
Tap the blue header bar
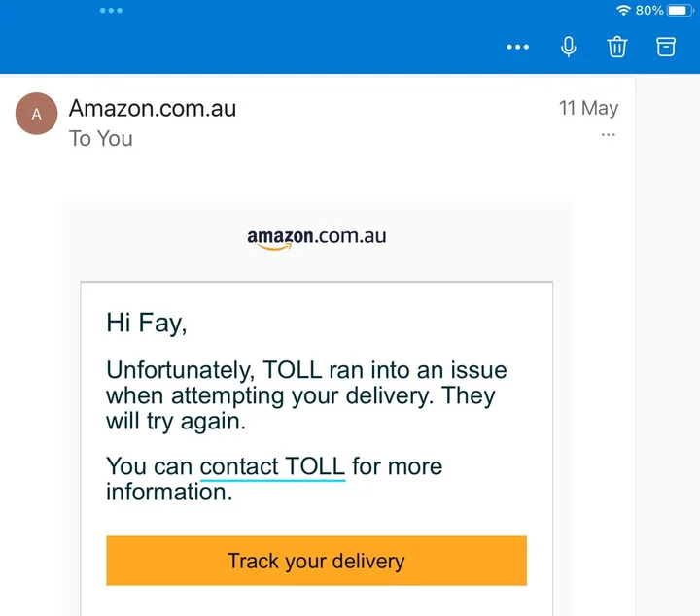(x=292, y=47)
